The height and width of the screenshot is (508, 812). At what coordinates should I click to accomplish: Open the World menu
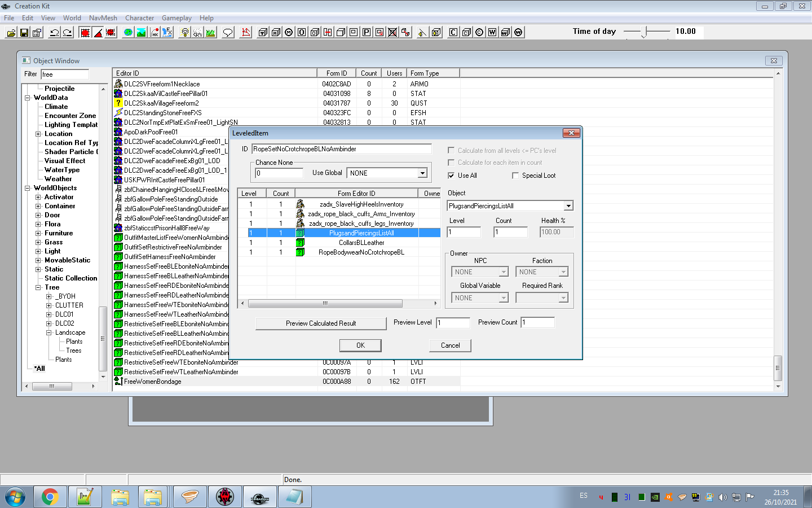click(72, 18)
